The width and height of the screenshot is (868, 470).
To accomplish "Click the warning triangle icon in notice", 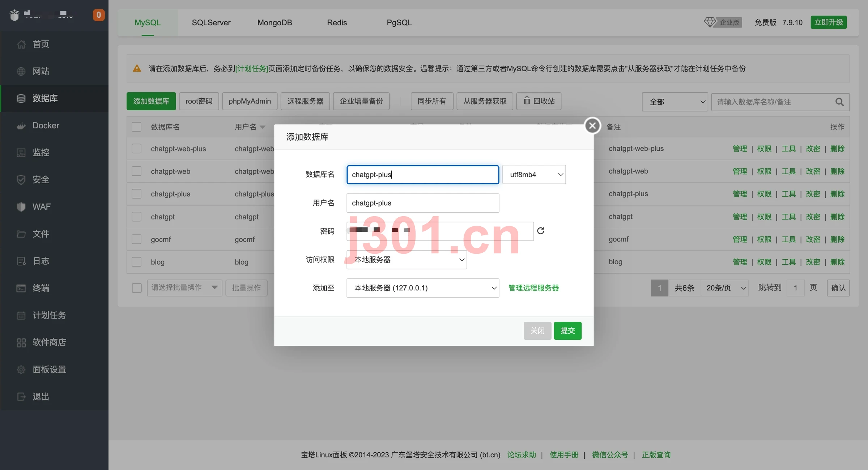I will click(x=137, y=68).
